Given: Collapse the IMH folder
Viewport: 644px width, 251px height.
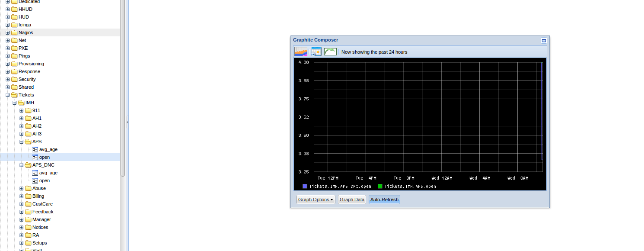Looking at the screenshot, I should (x=15, y=103).
